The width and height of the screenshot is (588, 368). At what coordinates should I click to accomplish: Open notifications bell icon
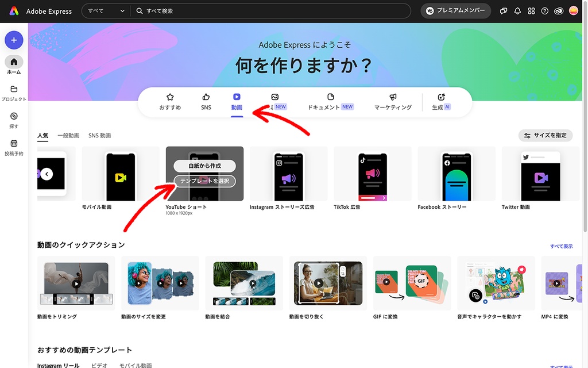point(517,11)
